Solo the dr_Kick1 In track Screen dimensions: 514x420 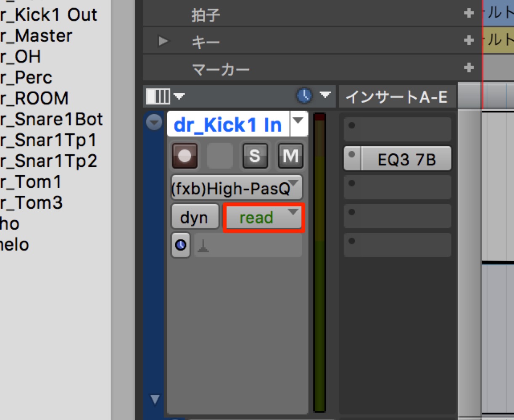[x=255, y=156]
